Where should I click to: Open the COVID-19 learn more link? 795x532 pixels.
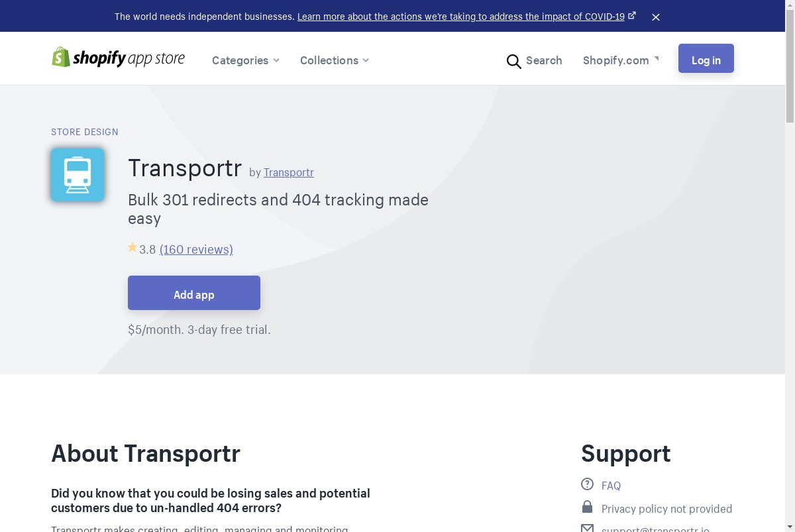pos(461,17)
